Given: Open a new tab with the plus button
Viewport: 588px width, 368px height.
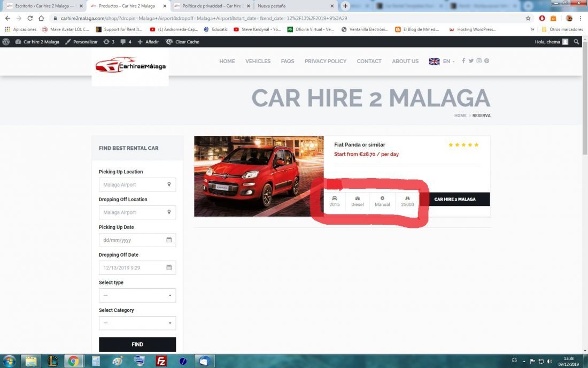Looking at the screenshot, I should pos(345,6).
